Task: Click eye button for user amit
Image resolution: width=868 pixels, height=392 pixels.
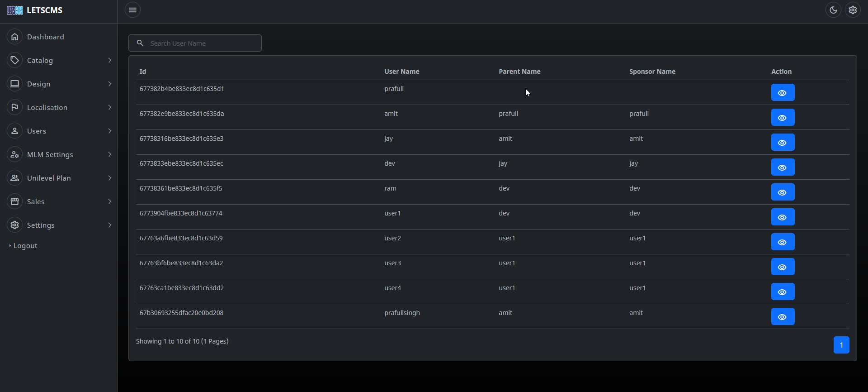Action: click(x=783, y=118)
